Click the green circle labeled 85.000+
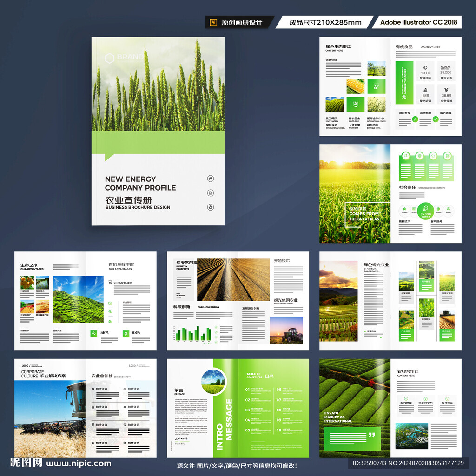The height and width of the screenshot is (476, 476). coord(426,211)
